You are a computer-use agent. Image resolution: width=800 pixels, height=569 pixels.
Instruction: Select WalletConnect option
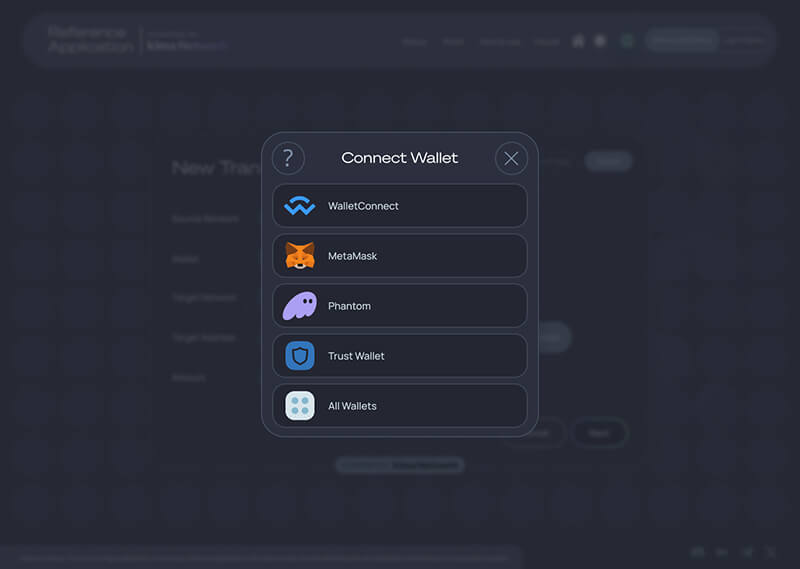point(400,206)
